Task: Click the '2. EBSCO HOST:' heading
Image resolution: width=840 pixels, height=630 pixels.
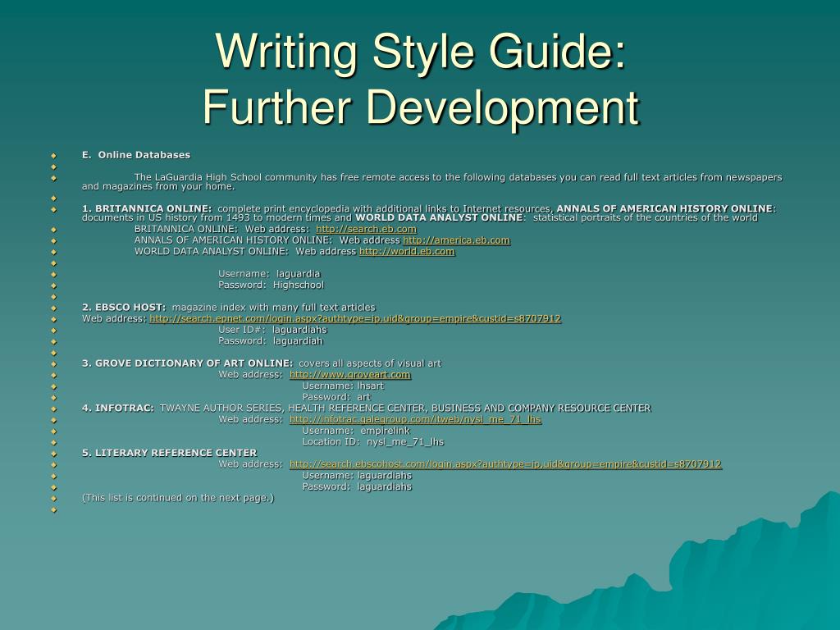Action: click(124, 308)
